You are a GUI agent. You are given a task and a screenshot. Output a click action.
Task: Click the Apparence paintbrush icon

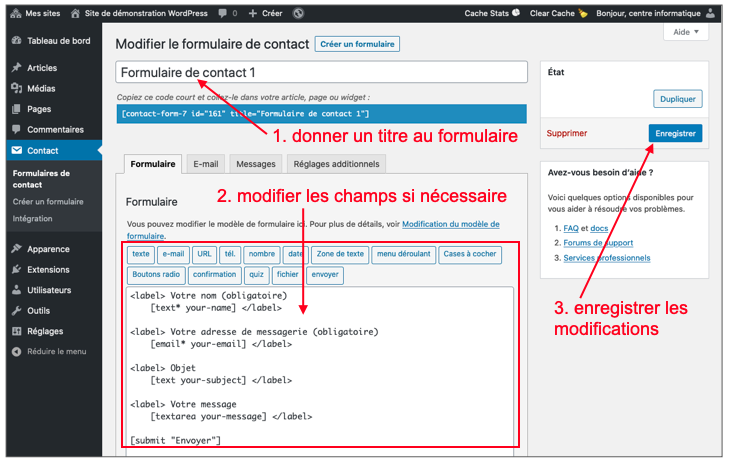click(16, 249)
